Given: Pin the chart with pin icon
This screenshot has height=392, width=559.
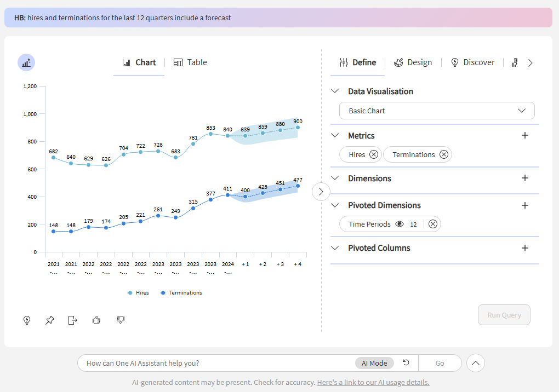Looking at the screenshot, I should pos(50,320).
